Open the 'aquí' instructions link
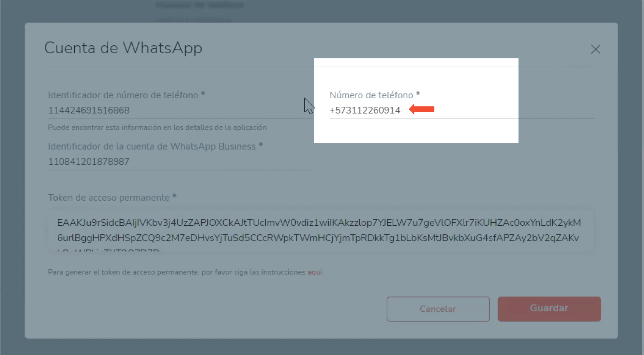The height and width of the screenshot is (355, 644). tap(315, 272)
